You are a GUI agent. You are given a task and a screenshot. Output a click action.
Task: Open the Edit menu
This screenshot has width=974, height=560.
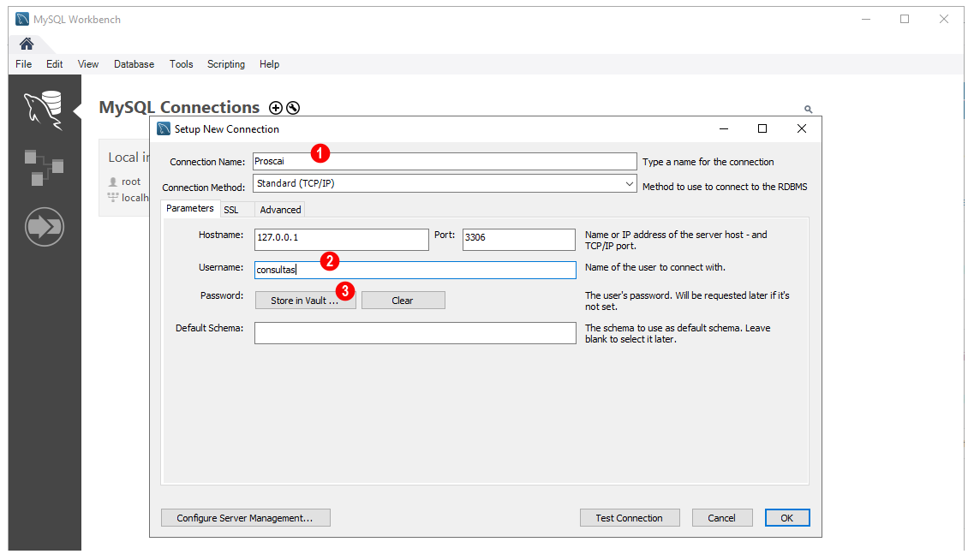coord(54,64)
